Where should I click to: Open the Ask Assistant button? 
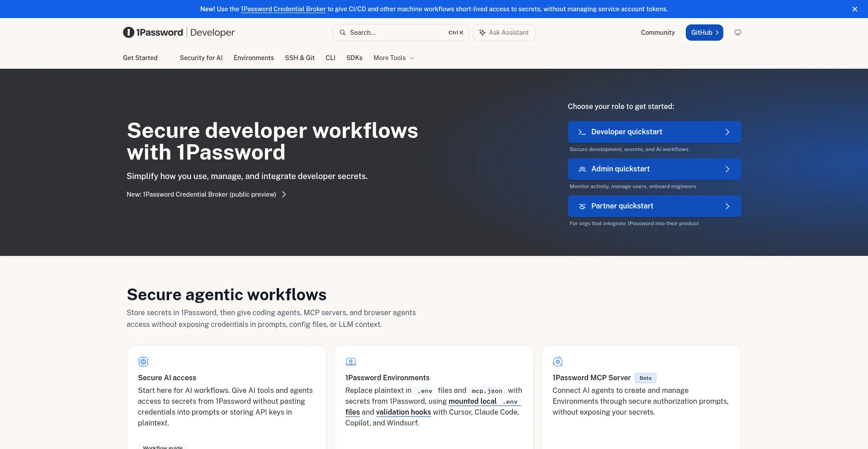coord(504,33)
